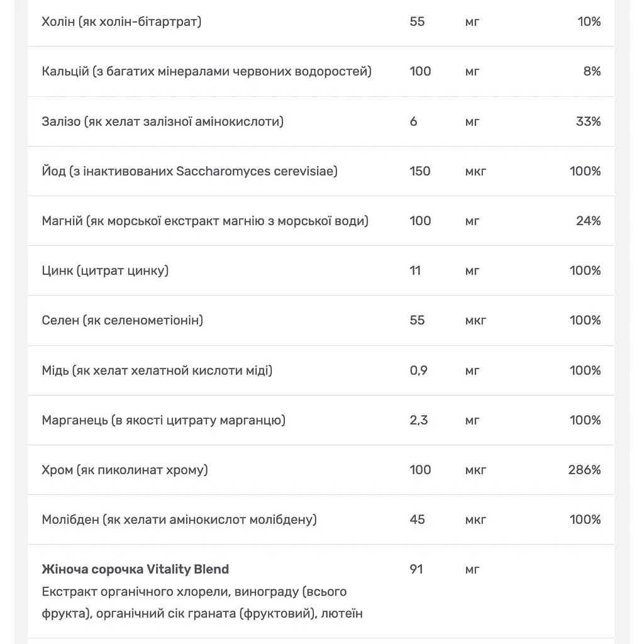Click the Хром (як пиколинат хрому) text
Image resolution: width=644 pixels, height=644 pixels.
click(x=125, y=470)
